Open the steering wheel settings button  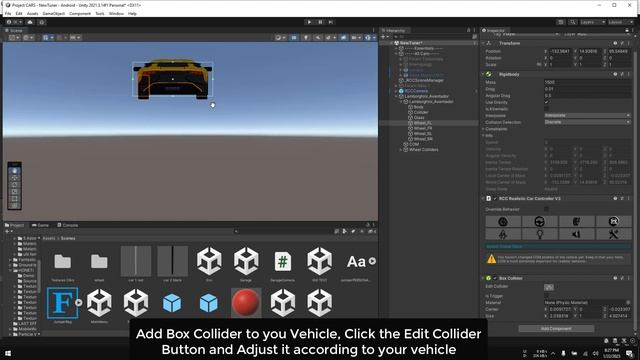coord(540,221)
